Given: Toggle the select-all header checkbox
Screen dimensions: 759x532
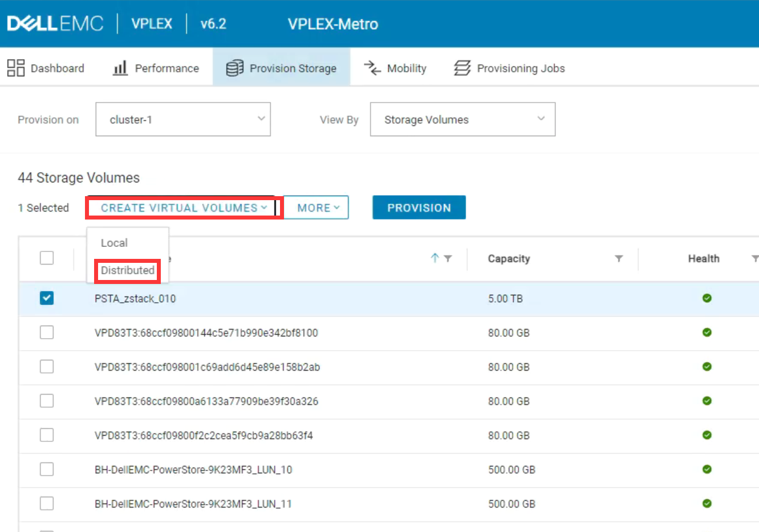Looking at the screenshot, I should pyautogui.click(x=47, y=258).
